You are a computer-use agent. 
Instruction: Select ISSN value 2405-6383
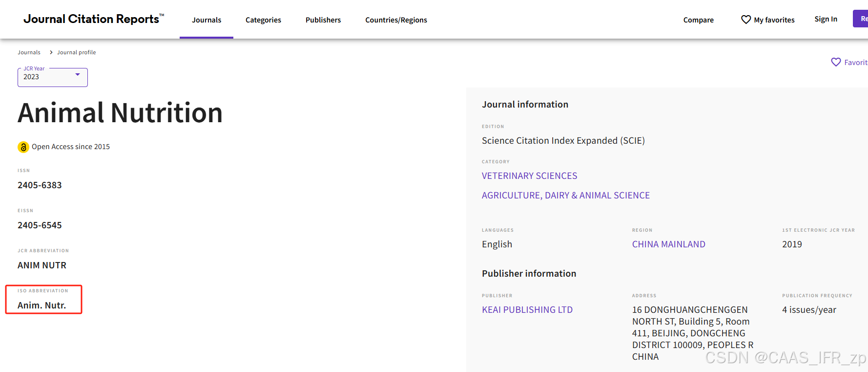tap(40, 185)
